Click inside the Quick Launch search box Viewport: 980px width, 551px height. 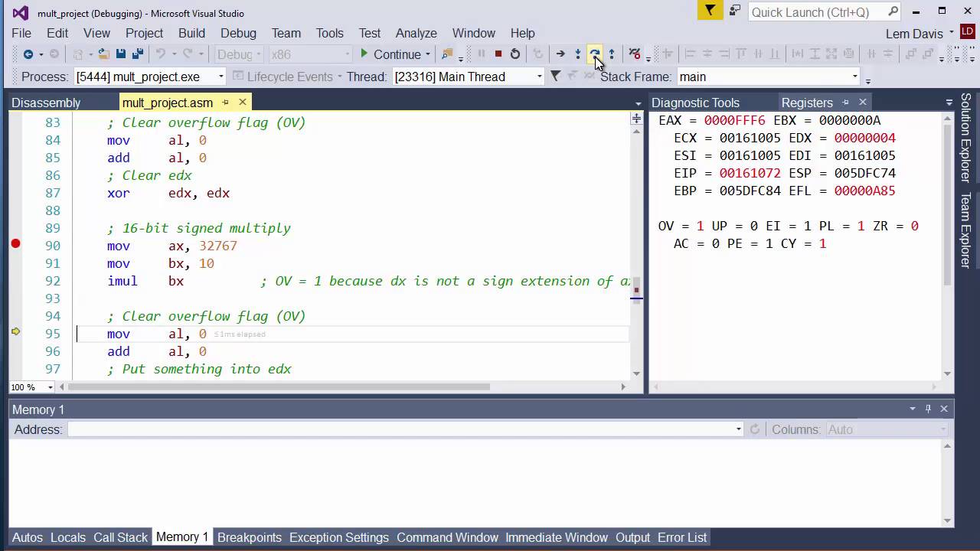point(816,11)
